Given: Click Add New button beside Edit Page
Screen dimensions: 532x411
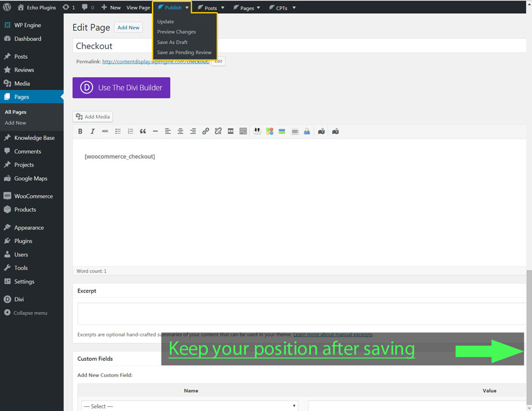Looking at the screenshot, I should tap(128, 28).
